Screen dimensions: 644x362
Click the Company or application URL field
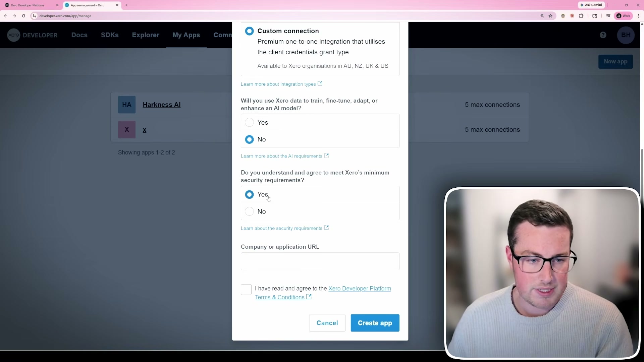320,261
